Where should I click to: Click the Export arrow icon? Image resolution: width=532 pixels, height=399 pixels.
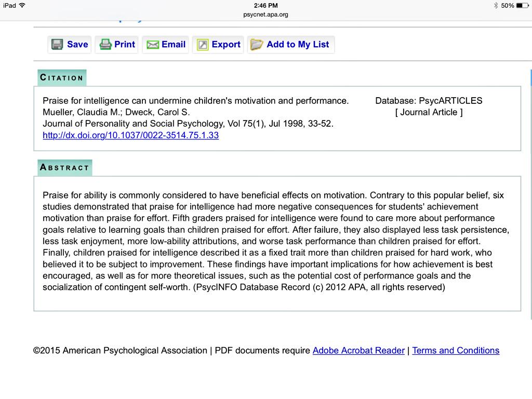203,45
